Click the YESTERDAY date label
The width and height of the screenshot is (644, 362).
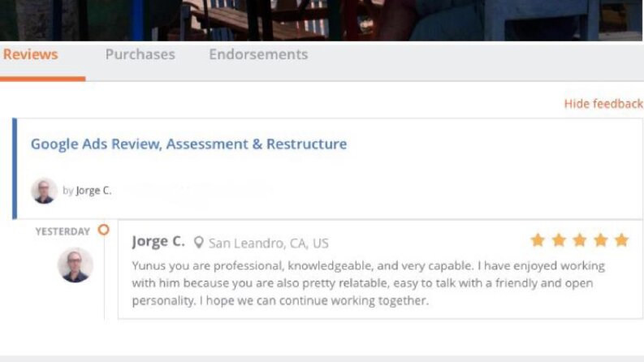point(63,231)
